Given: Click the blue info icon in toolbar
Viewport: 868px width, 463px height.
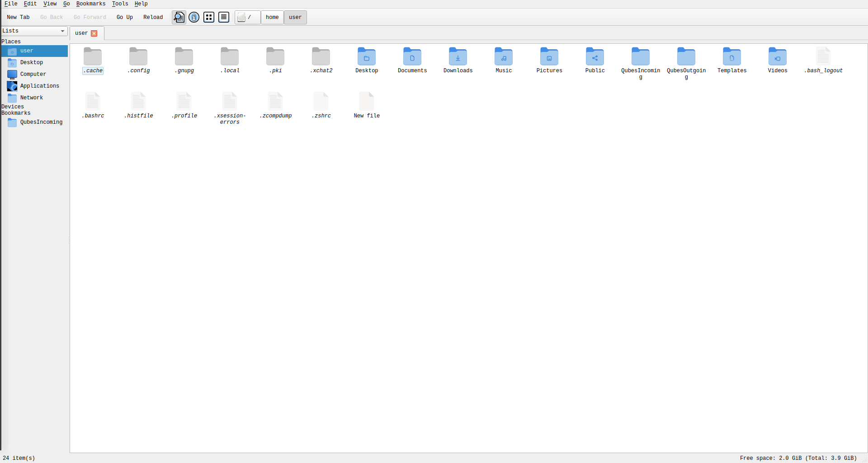Looking at the screenshot, I should (194, 17).
